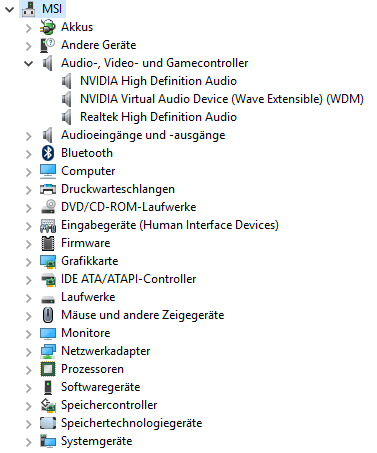This screenshot has width=377, height=453.
Task: Select the Audioeingänge und -ausgänge entry
Action: [x=143, y=135]
